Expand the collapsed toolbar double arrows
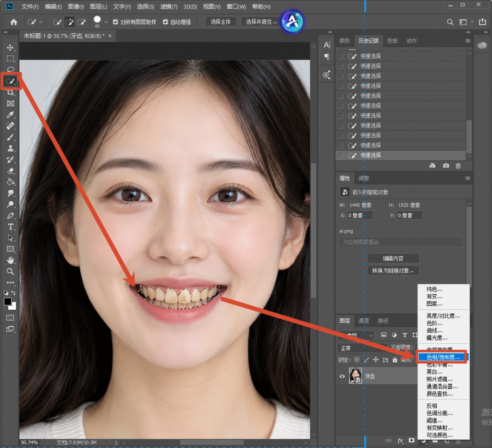 (x=5, y=32)
